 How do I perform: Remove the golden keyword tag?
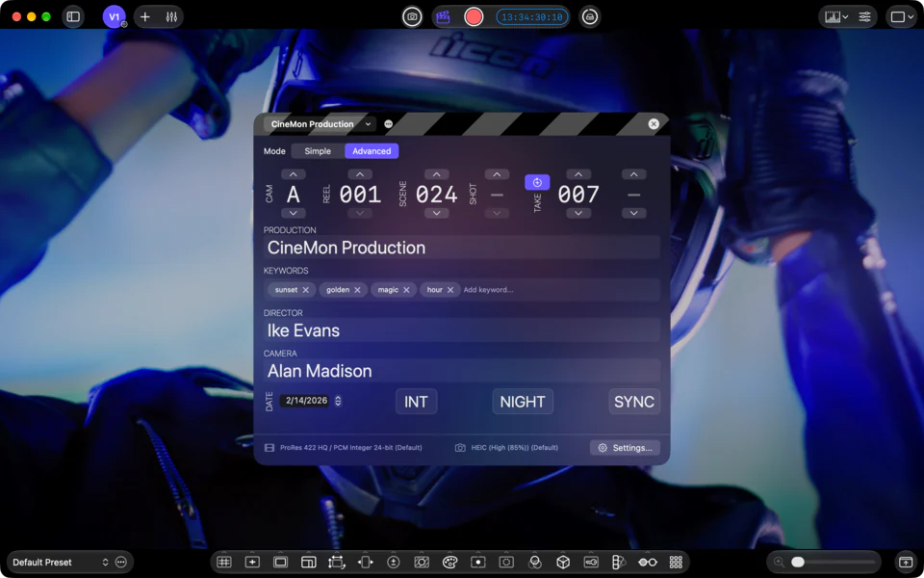click(x=357, y=290)
